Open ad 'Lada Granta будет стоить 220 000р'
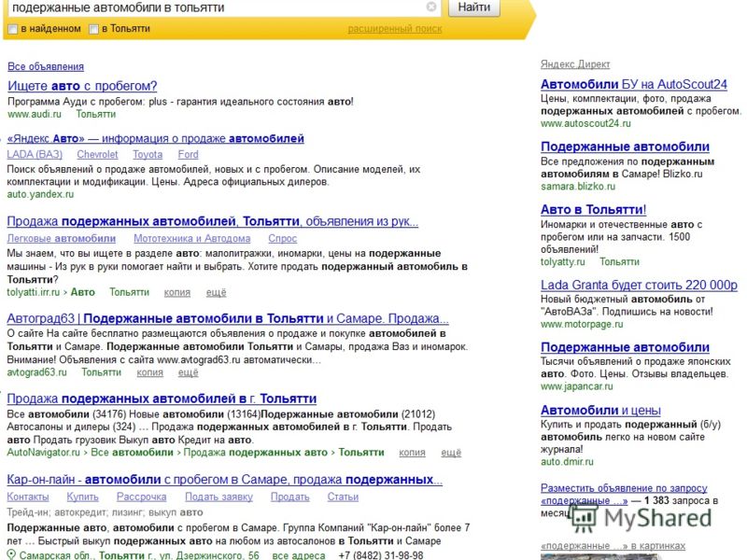747x560 pixels. pos(639,286)
